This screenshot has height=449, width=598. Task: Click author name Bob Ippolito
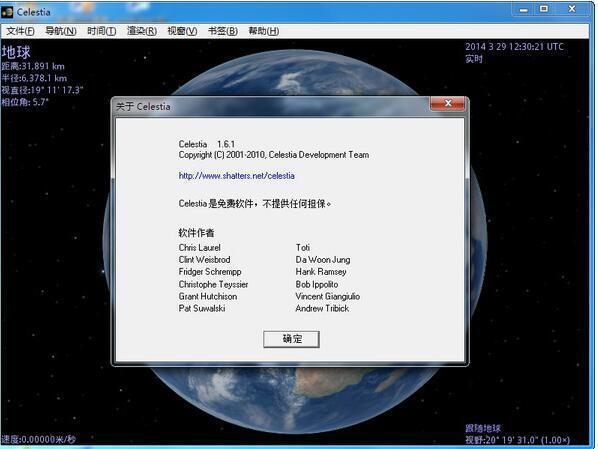pyautogui.click(x=317, y=284)
